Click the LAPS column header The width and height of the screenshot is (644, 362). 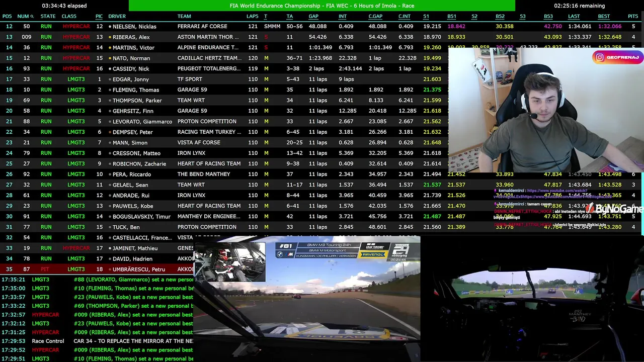[253, 17]
